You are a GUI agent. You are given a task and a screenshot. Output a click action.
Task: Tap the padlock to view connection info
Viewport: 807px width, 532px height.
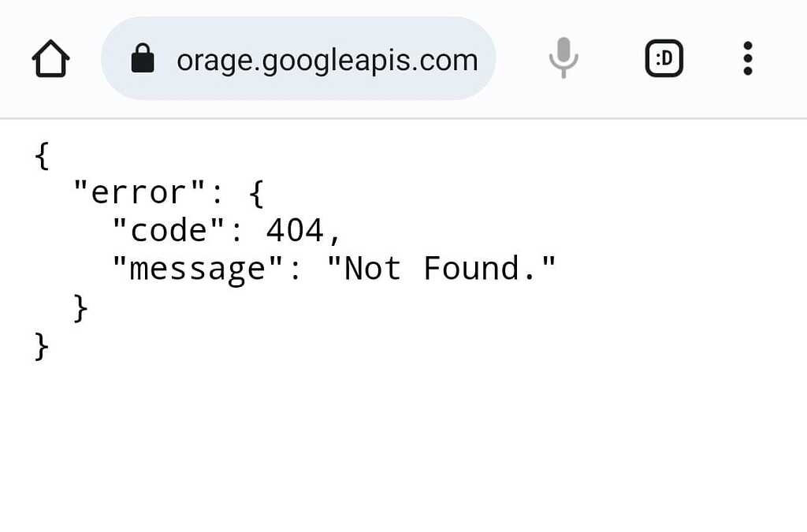[142, 58]
